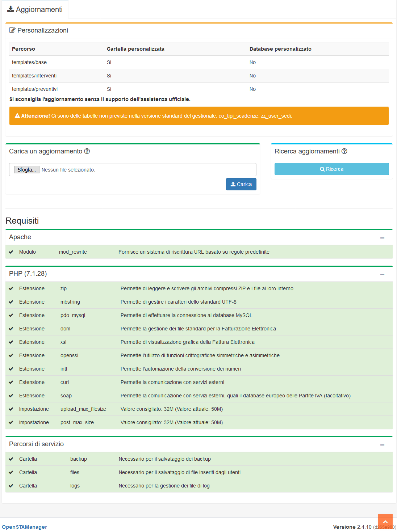
Task: Collapse the Percorsi di servizio box
Action: point(382,445)
